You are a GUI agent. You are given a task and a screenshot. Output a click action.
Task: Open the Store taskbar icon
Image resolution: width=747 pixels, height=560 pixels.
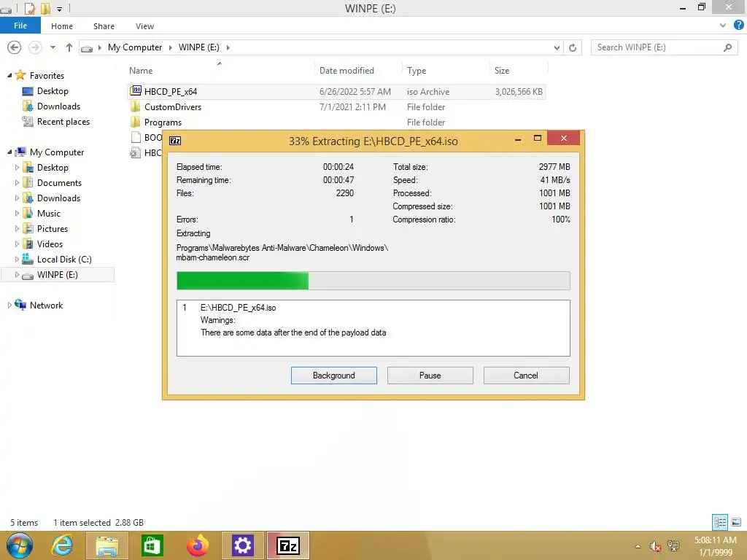[x=152, y=545]
